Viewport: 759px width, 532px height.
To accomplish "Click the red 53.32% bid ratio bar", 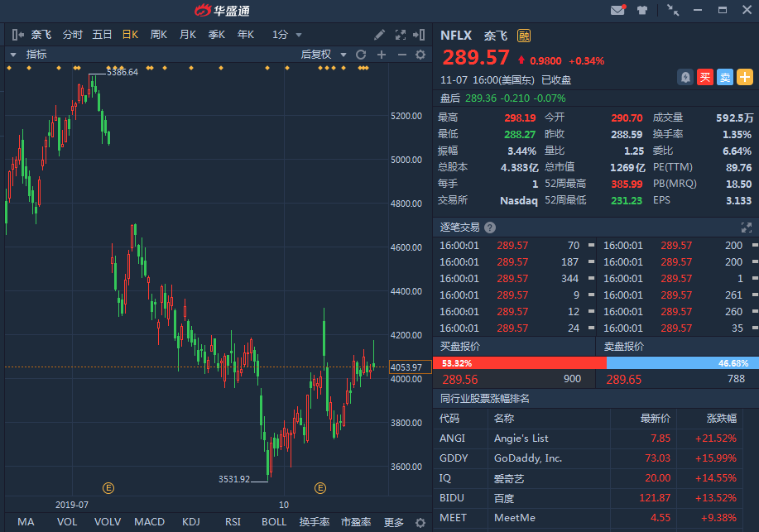I will pyautogui.click(x=520, y=363).
